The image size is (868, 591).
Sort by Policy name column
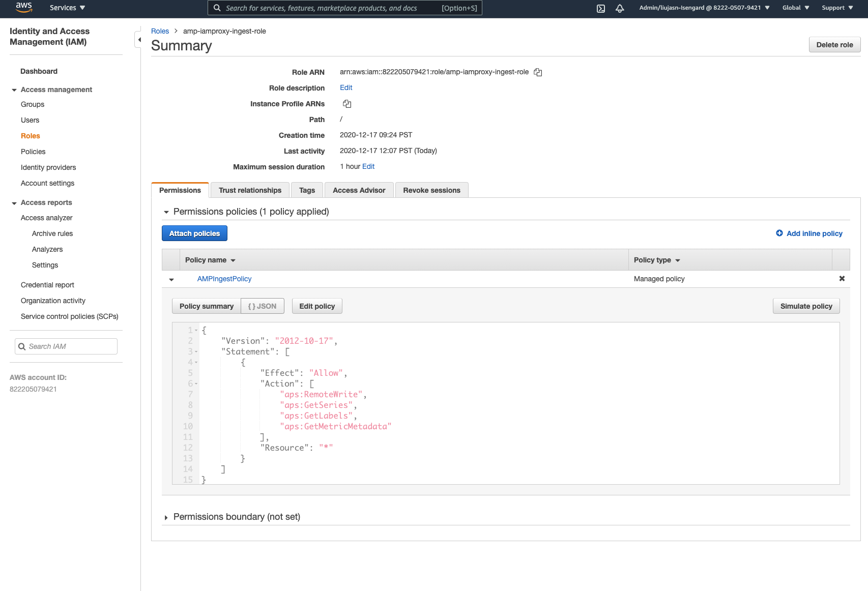click(210, 260)
